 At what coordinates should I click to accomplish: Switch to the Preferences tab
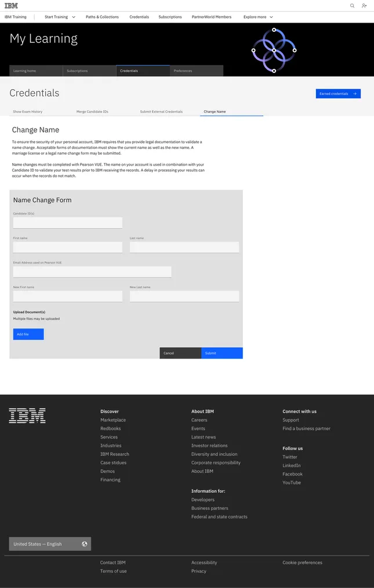pos(197,71)
